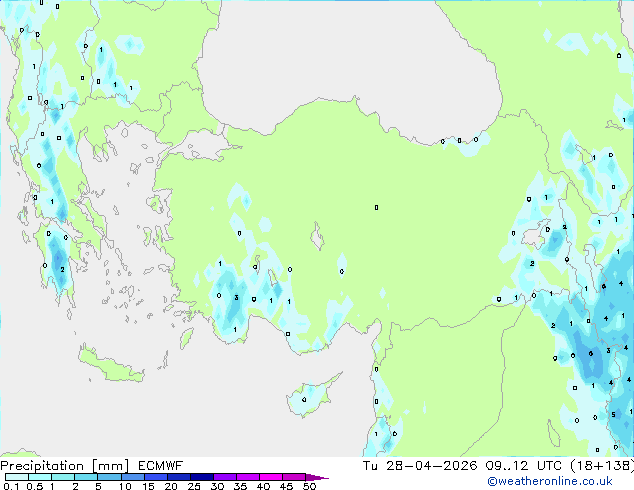The width and height of the screenshot is (634, 490).
Task: Click legend label "35"
Action: tap(240, 486)
